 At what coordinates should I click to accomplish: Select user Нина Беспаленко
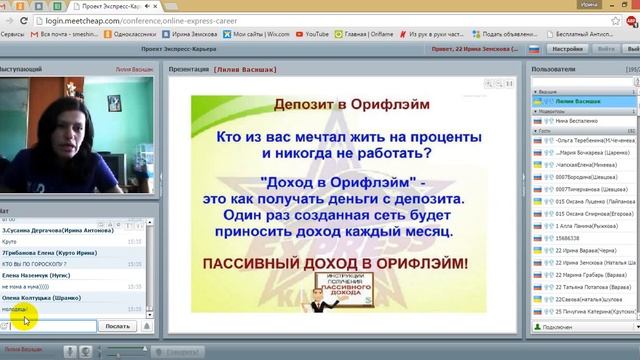tap(584, 121)
